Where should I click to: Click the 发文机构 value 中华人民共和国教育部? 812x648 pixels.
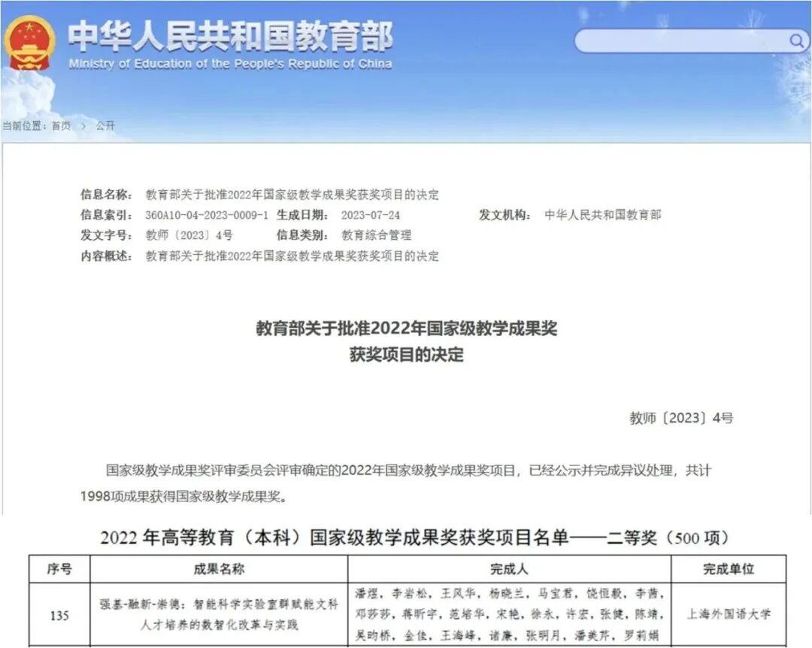pyautogui.click(x=603, y=215)
